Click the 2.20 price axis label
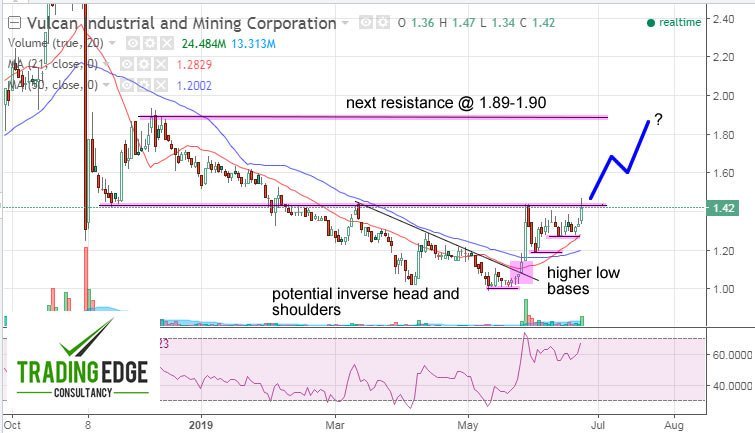The image size is (755, 433). tap(724, 57)
